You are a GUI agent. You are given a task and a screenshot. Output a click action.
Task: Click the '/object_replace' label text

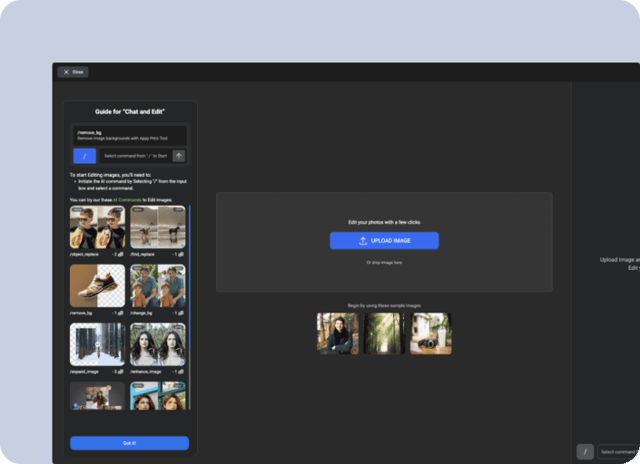click(x=84, y=254)
